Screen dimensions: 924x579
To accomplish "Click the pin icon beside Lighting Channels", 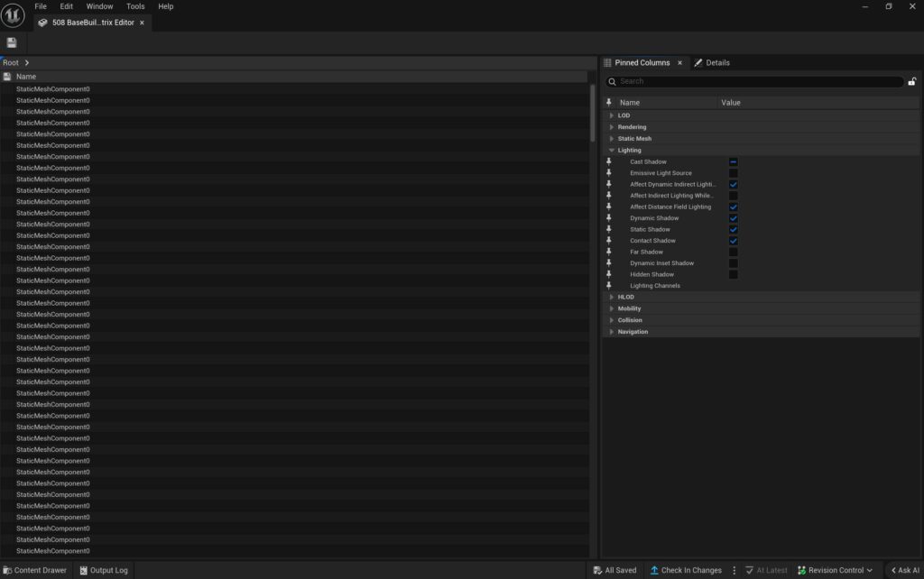I will tap(609, 286).
